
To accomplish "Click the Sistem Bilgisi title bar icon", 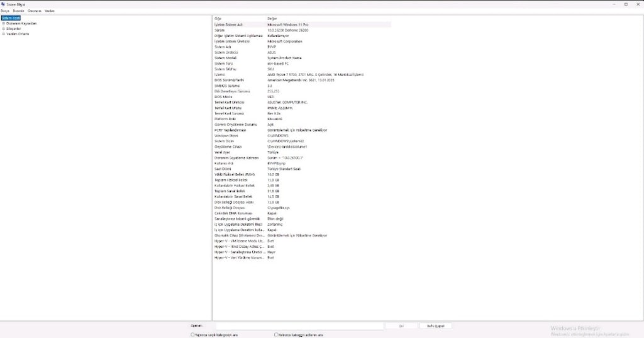I will click(x=3, y=4).
